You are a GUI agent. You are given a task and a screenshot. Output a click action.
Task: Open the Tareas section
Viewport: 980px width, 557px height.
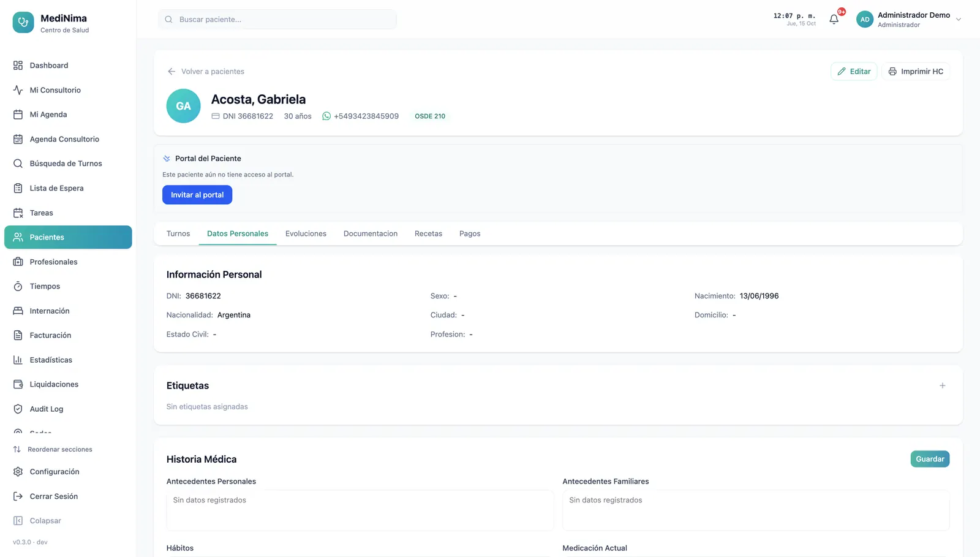tap(68, 213)
